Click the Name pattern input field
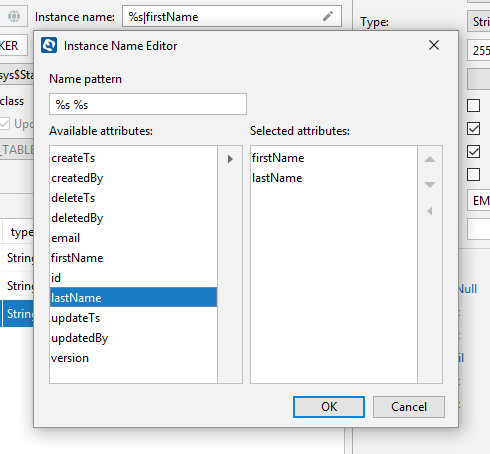The image size is (490, 454). coord(148,104)
